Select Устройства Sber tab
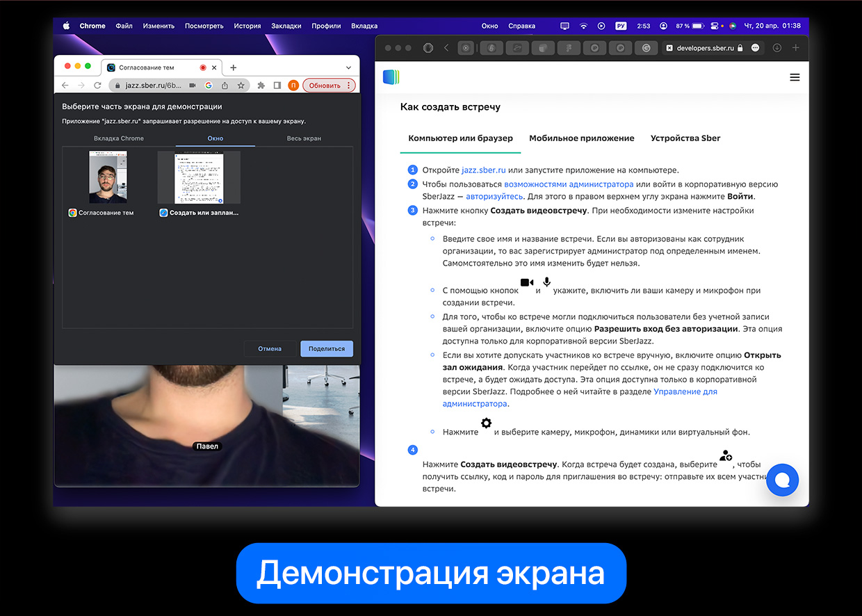 tap(685, 138)
